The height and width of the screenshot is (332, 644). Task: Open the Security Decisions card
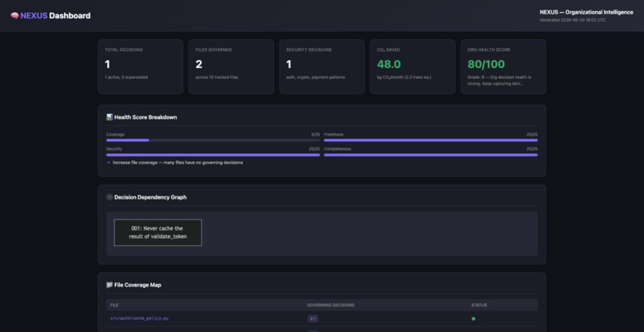pos(322,66)
